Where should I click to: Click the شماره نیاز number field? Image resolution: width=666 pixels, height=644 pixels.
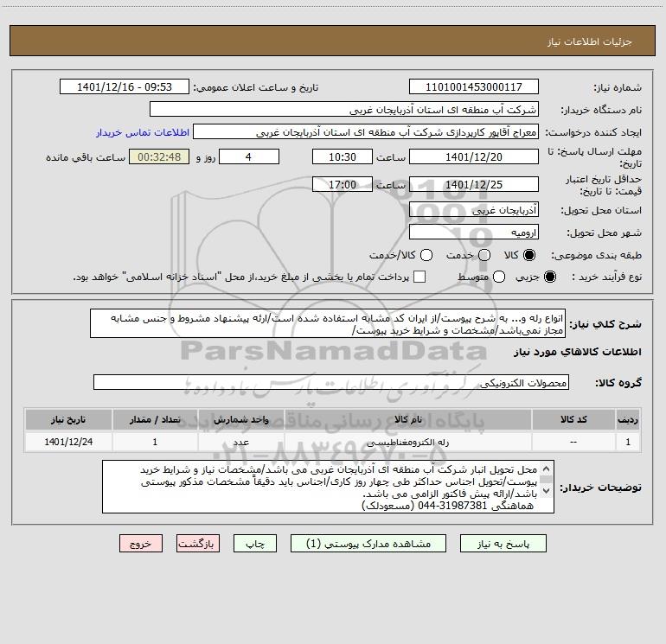pyautogui.click(x=474, y=87)
